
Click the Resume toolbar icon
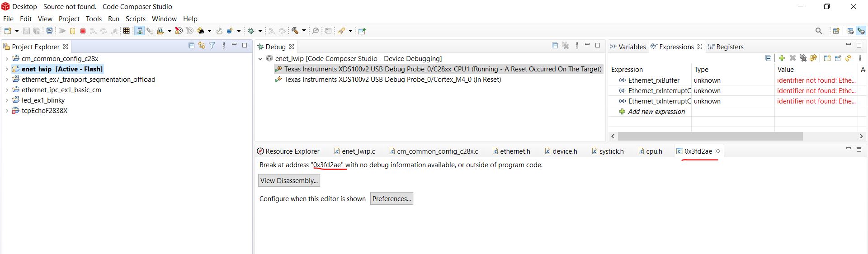coord(62,31)
